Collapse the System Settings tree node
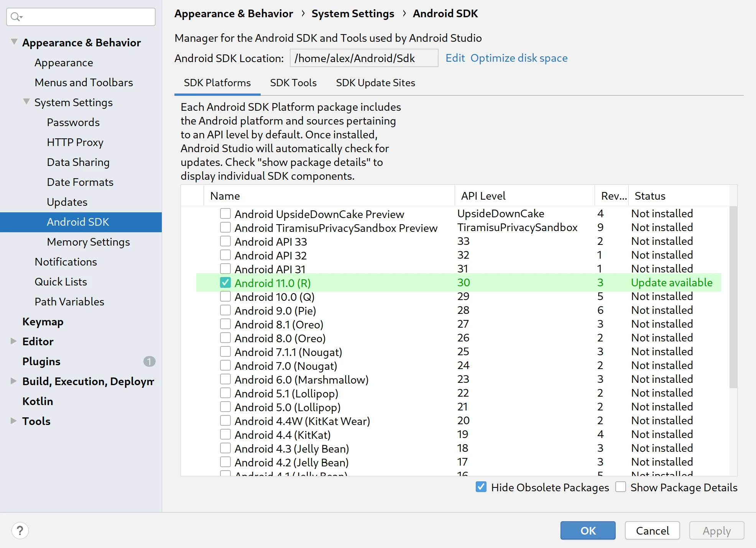Image resolution: width=756 pixels, height=548 pixels. [26, 102]
